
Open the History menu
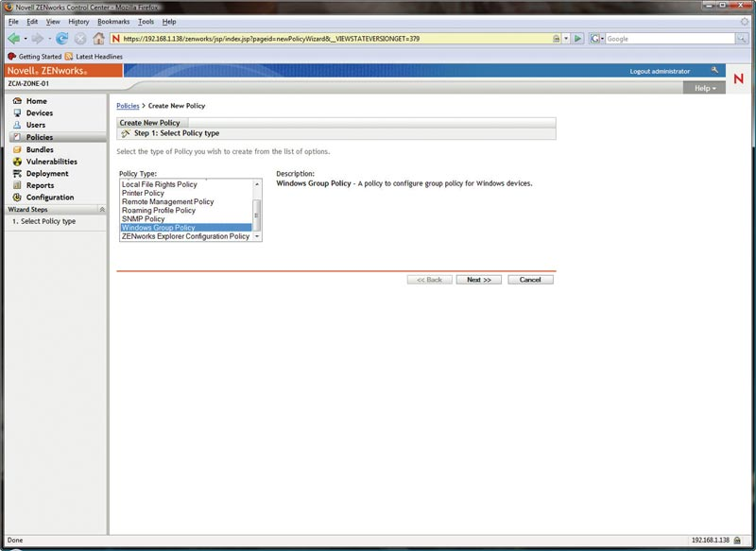(78, 22)
